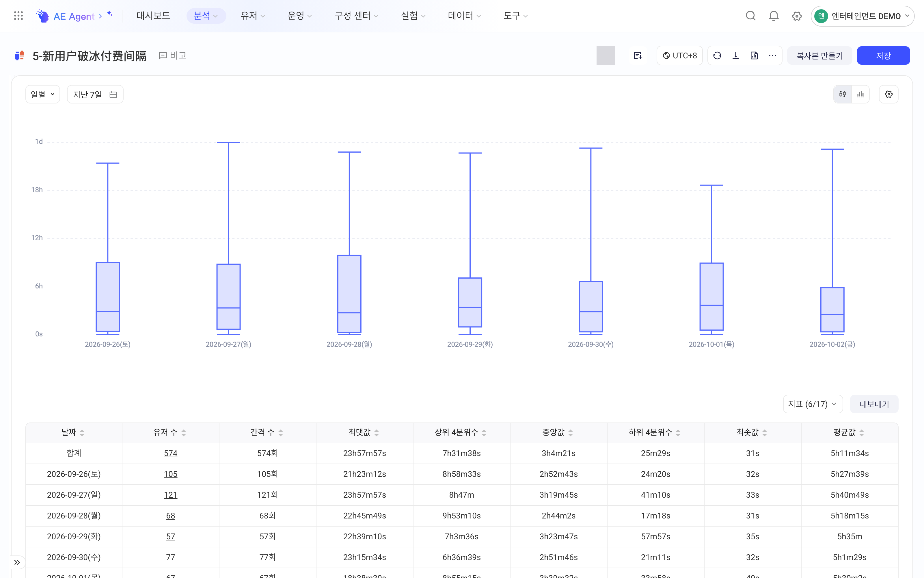Open the UTC+8 timezone selector

[679, 55]
